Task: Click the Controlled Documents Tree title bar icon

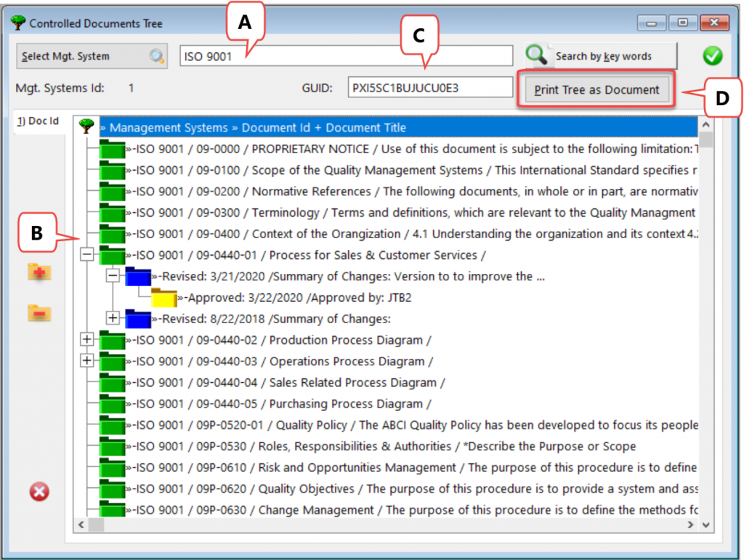Action: pyautogui.click(x=18, y=23)
